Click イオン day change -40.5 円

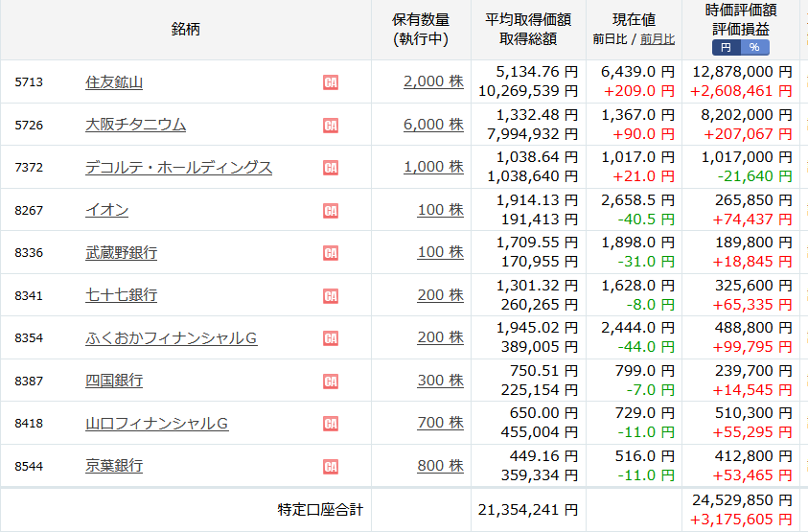[646, 220]
